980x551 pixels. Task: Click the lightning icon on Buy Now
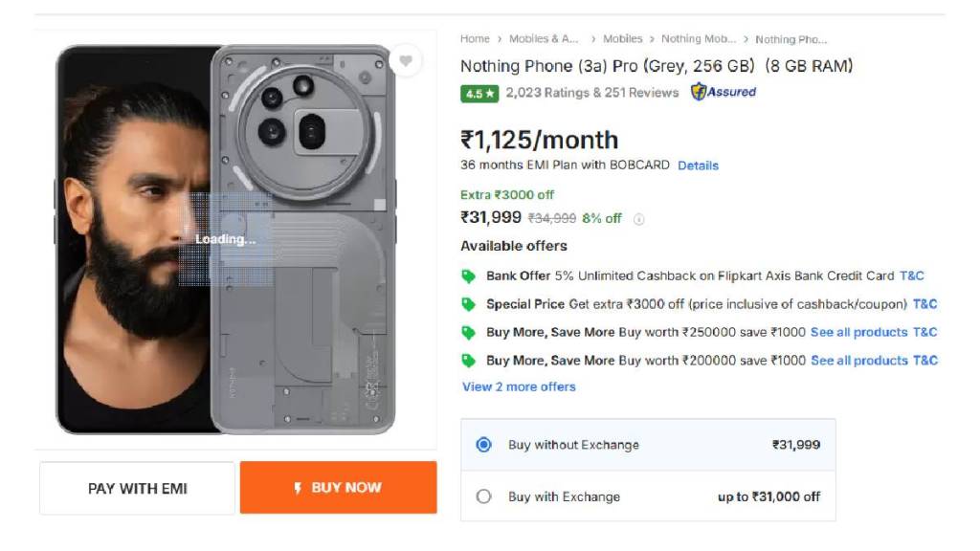point(298,488)
